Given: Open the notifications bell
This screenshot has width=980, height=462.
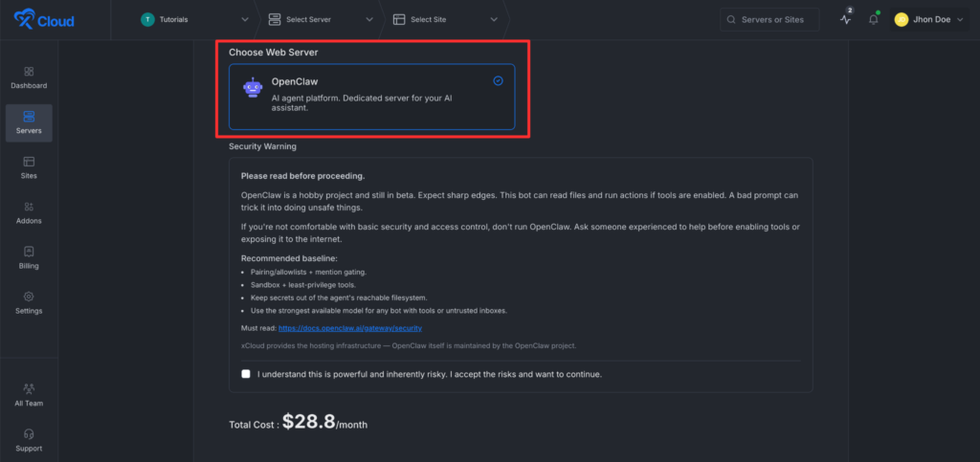Looking at the screenshot, I should tap(873, 19).
